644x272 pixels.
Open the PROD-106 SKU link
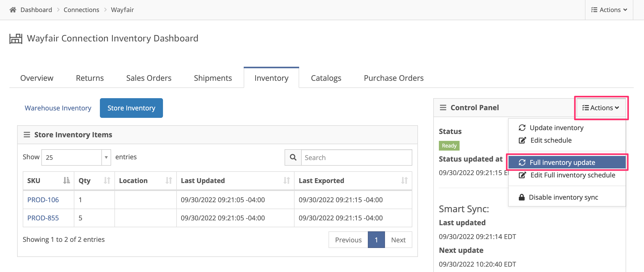[x=43, y=200]
